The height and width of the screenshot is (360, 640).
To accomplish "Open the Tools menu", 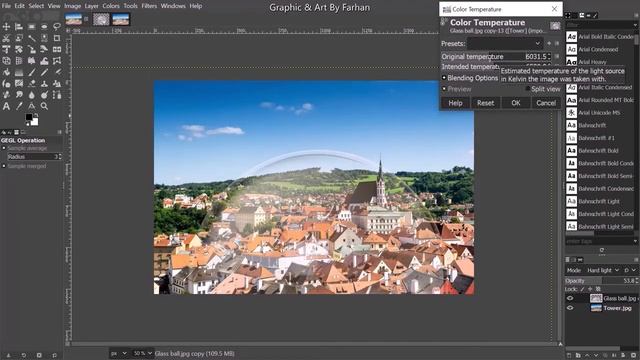I will (x=130, y=6).
